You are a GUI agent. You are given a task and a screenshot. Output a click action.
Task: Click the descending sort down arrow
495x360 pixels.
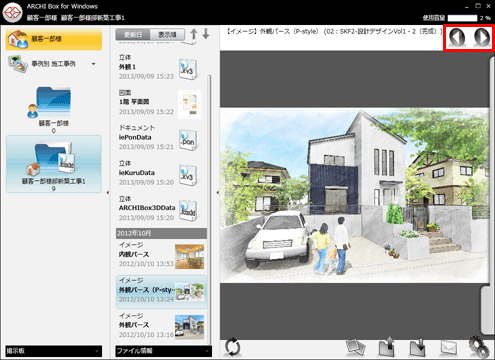coord(206,34)
